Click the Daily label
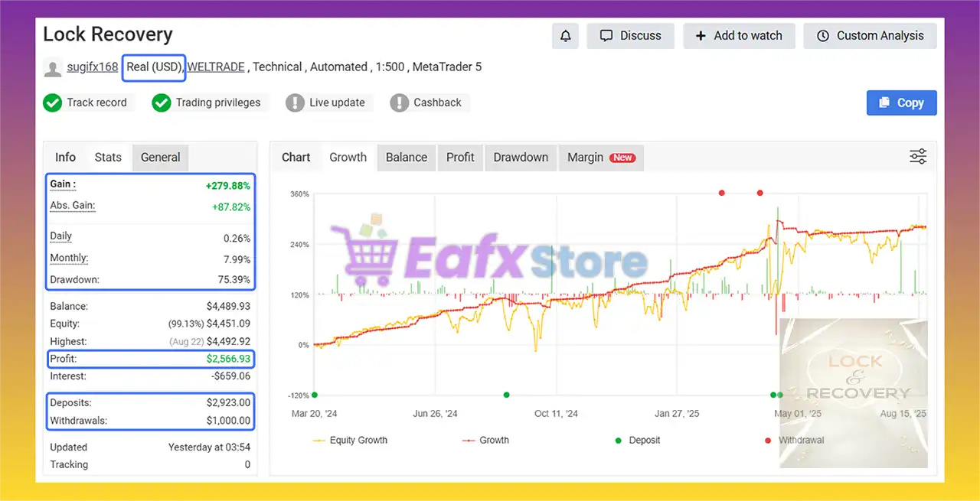980x501 pixels. (x=60, y=236)
